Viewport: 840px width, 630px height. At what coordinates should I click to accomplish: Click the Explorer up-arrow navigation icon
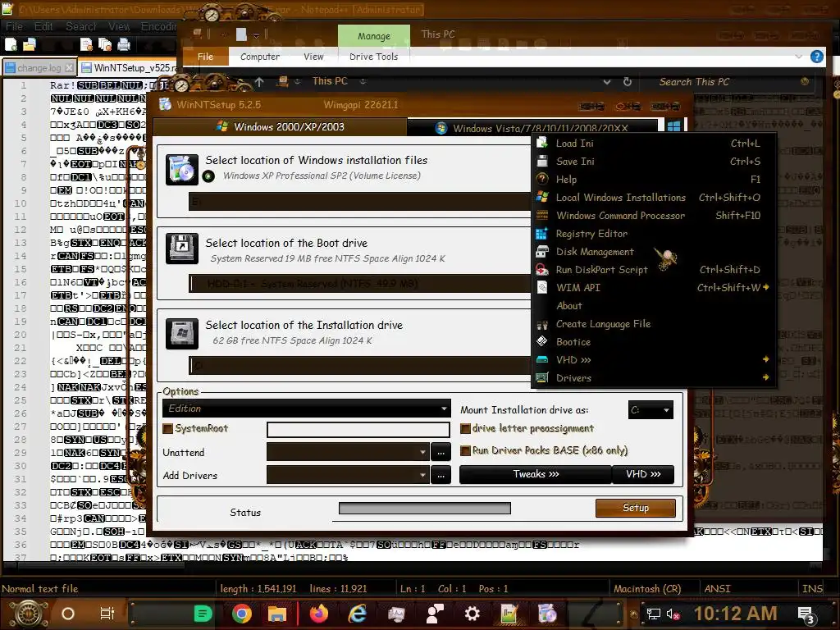tap(259, 82)
